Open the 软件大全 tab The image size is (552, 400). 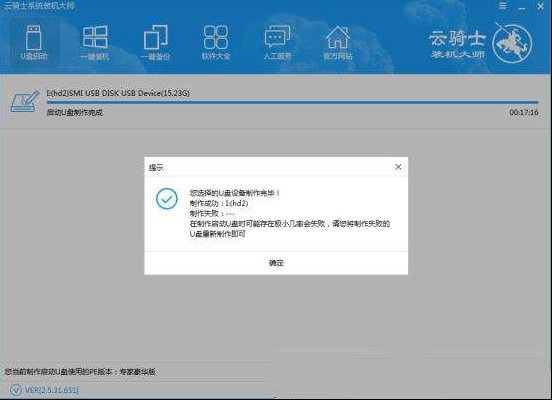216,42
